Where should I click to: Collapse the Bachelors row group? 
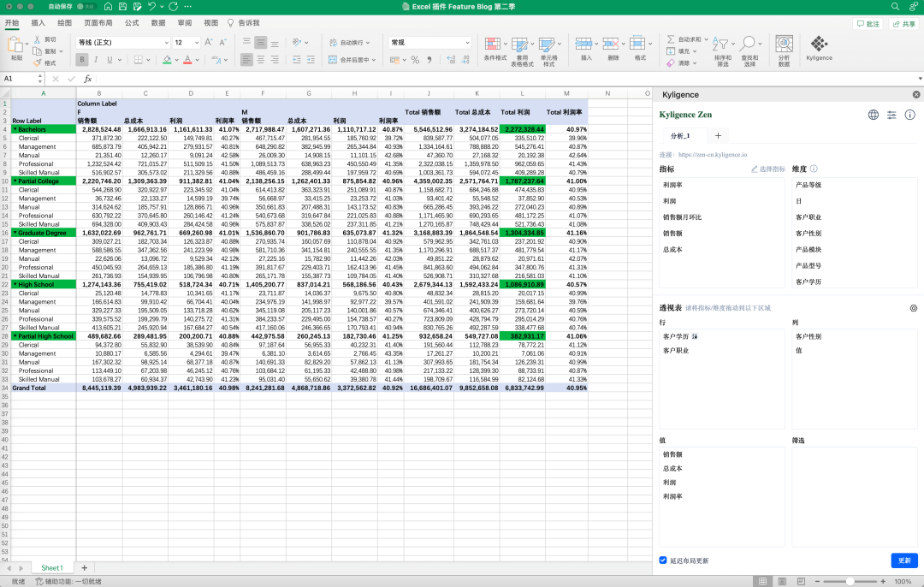click(15, 129)
